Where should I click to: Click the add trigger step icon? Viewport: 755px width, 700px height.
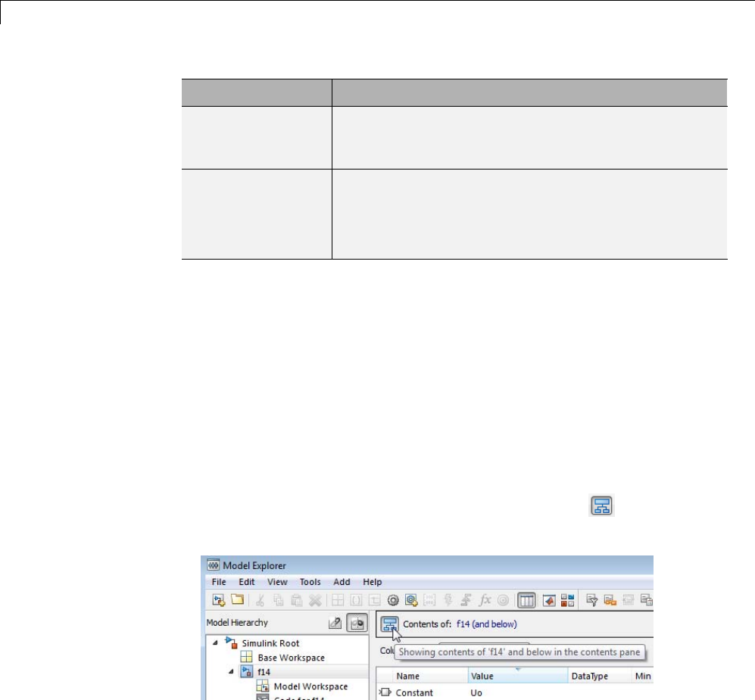466,600
